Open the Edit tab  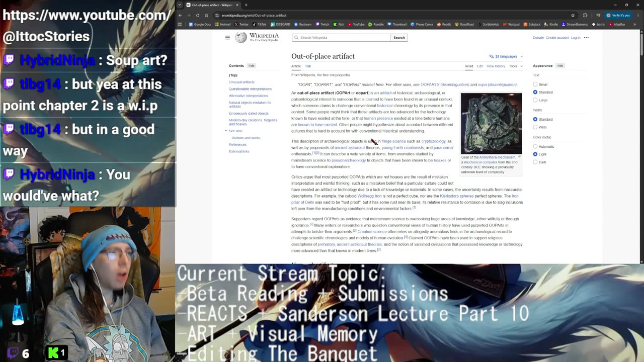pos(479,66)
